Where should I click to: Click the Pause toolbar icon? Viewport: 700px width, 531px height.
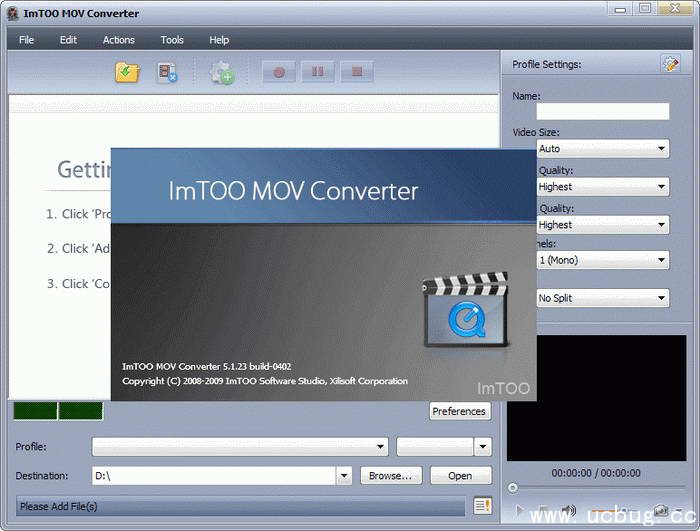(x=317, y=72)
